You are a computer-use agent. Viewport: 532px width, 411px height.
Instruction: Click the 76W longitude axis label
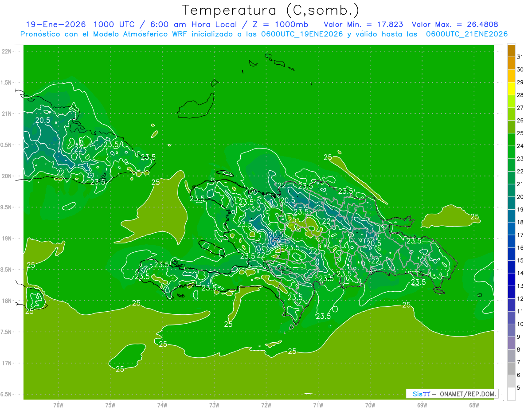pos(58,405)
